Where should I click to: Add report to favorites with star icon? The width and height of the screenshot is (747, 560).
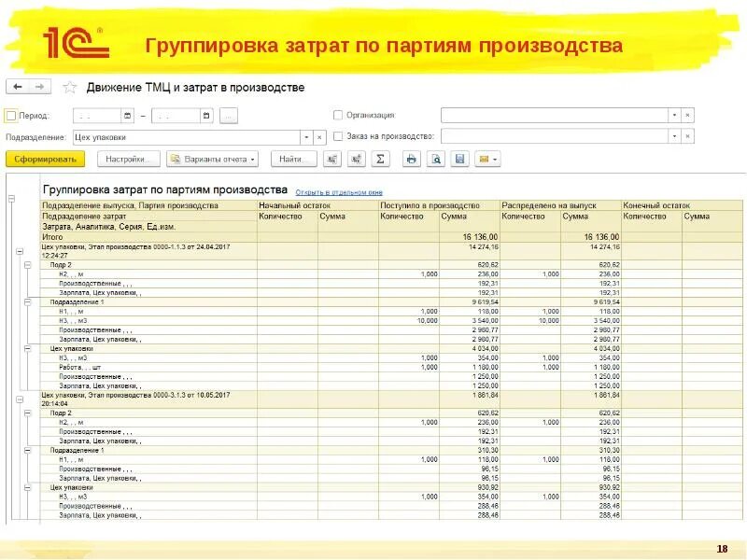[69, 87]
